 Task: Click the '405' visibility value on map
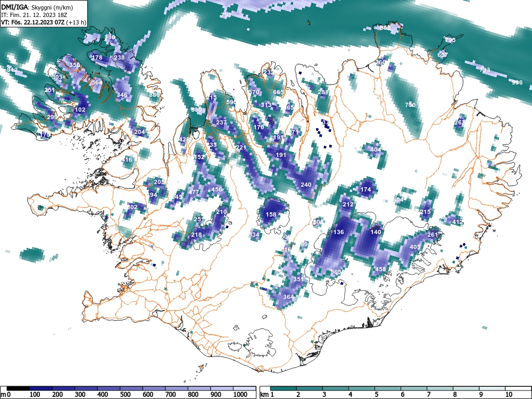point(415,247)
